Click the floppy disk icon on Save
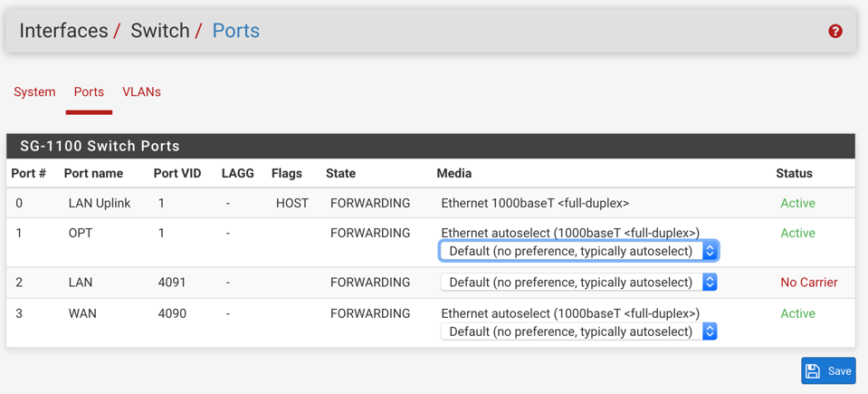 pyautogui.click(x=813, y=371)
